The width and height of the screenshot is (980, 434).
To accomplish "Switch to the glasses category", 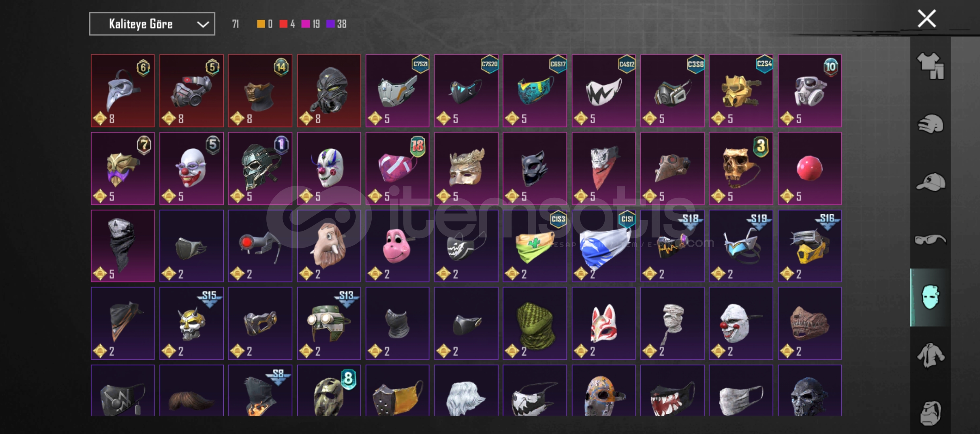I will 930,240.
